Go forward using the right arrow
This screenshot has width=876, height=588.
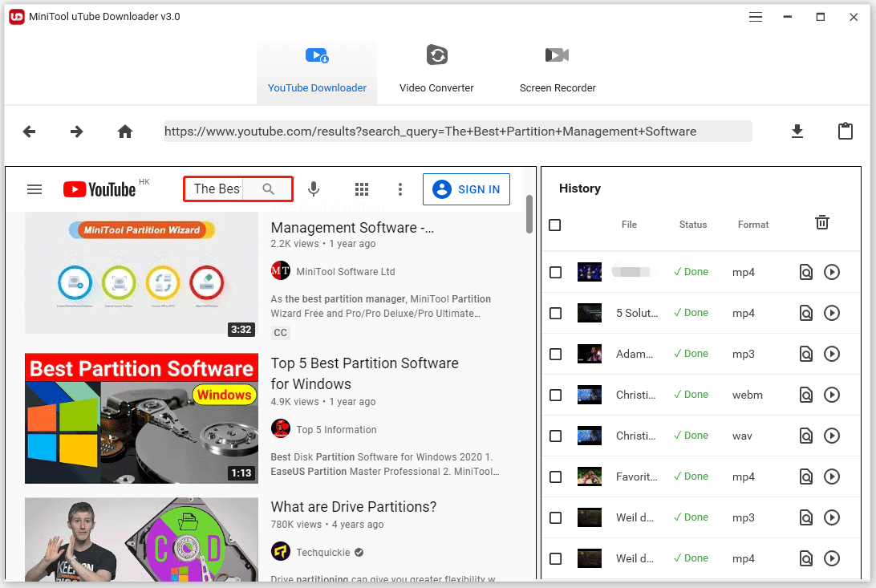point(76,132)
